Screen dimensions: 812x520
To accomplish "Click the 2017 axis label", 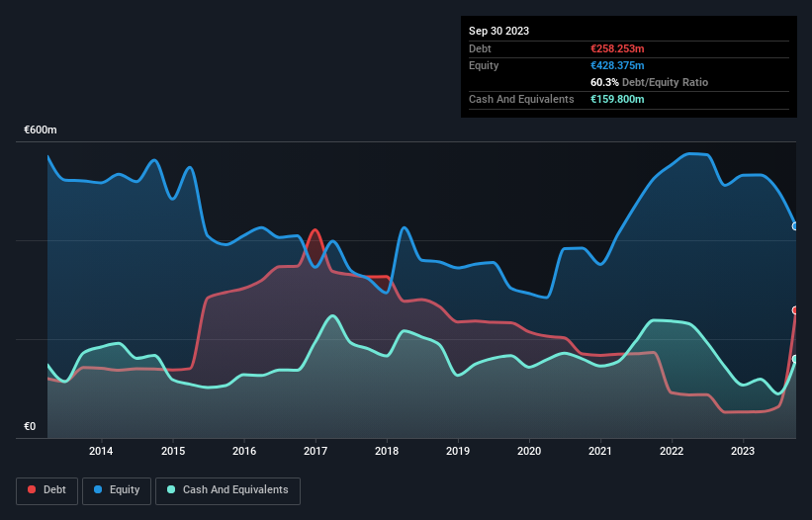I will (x=316, y=451).
